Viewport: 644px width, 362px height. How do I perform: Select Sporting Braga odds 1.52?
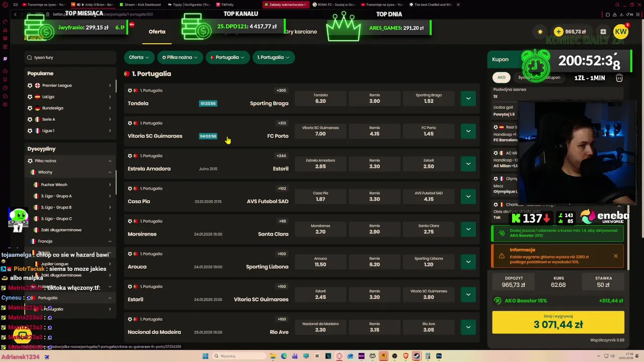pos(429,98)
